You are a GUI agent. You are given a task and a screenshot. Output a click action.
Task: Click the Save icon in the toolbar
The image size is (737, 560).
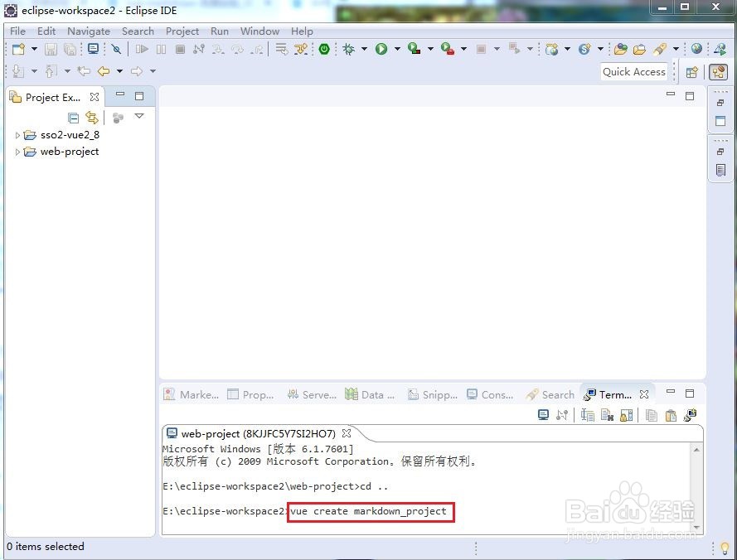(50, 49)
